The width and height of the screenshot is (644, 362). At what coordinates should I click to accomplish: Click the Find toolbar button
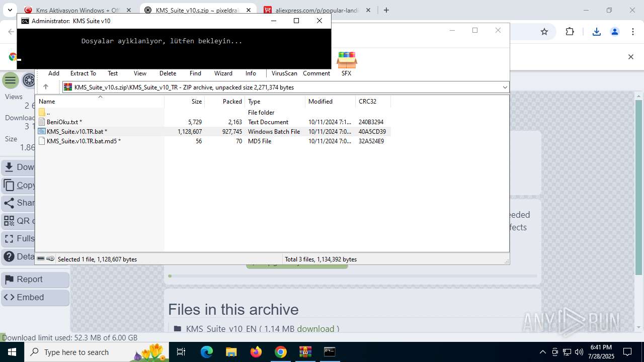tap(195, 73)
